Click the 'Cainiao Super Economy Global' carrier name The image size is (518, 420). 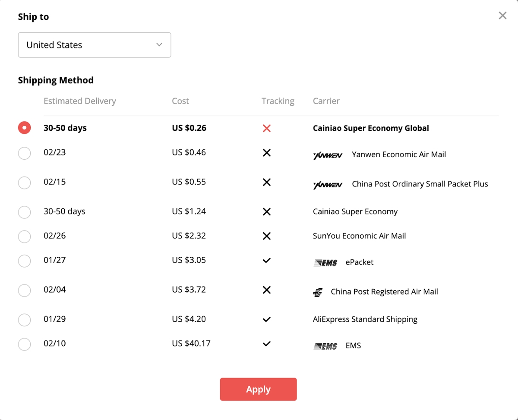click(x=371, y=128)
